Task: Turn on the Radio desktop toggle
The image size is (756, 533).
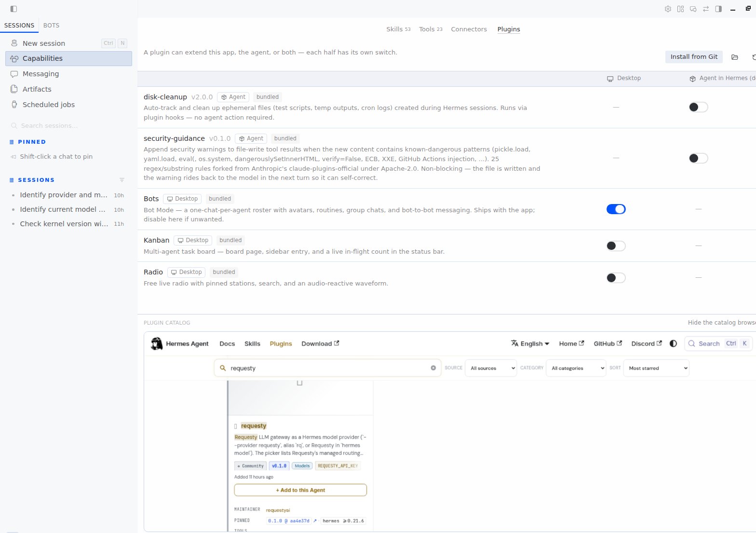Action: [616, 278]
